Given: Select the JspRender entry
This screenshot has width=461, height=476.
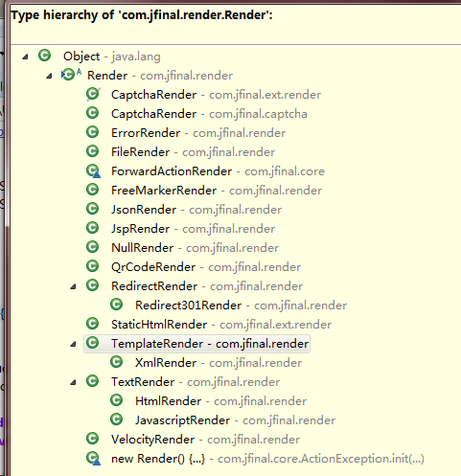Looking at the screenshot, I should (193, 229).
